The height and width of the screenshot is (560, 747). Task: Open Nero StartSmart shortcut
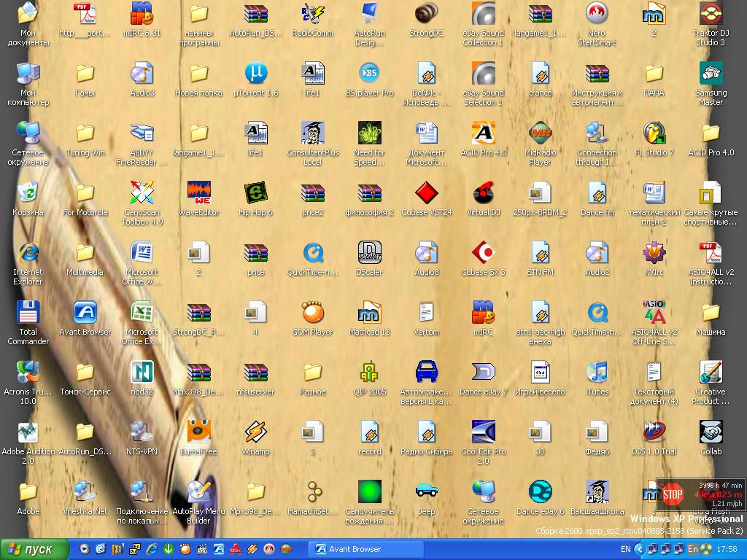(x=597, y=15)
